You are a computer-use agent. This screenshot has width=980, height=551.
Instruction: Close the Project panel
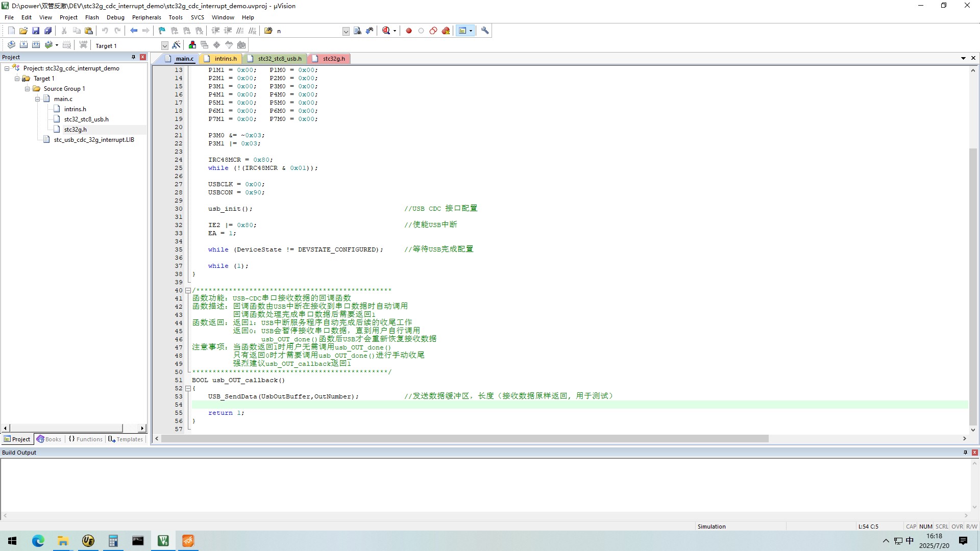point(143,57)
